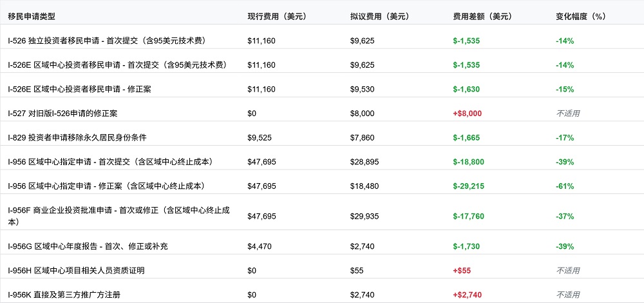This screenshot has width=644, height=303.
Task: Select the $29,935 proposed fee cell
Action: pos(365,216)
